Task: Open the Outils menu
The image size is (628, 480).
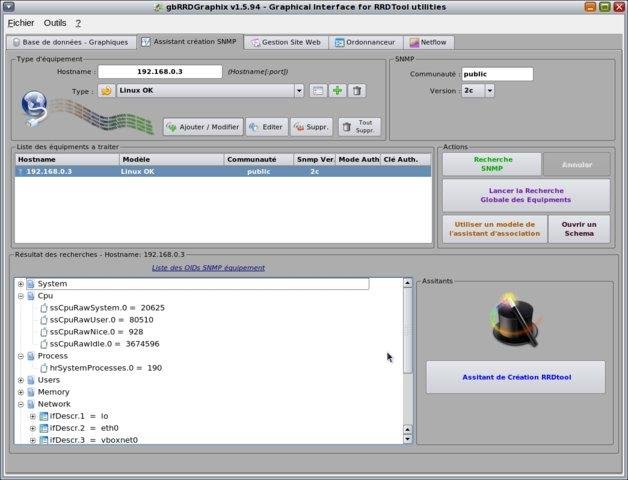Action: (55, 23)
